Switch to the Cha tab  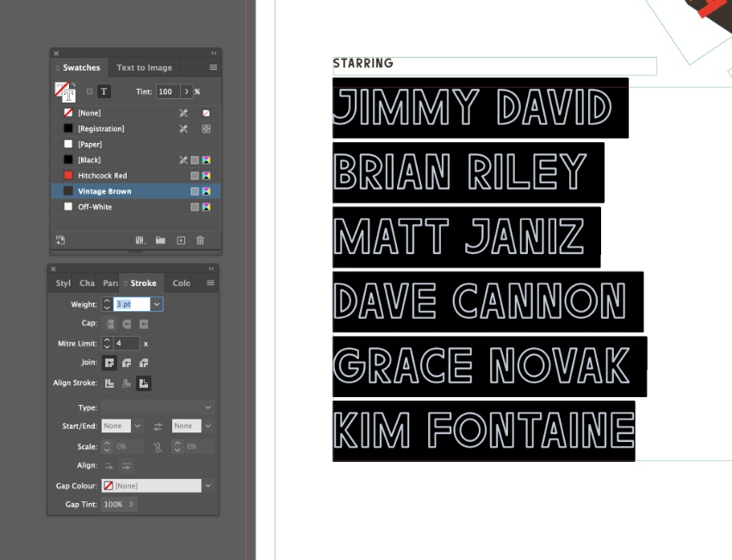click(x=87, y=283)
